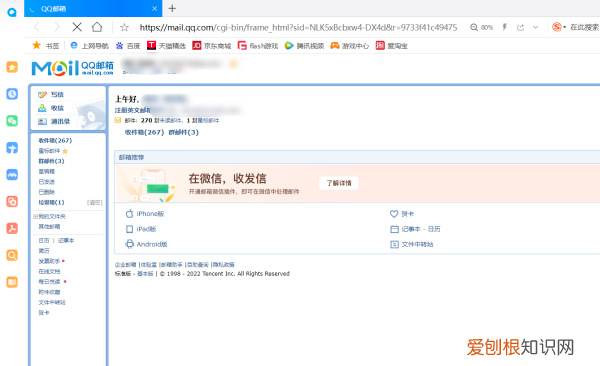Open the 群邮件(3) link in the main panel
This screenshot has height=366, width=600.
(183, 132)
